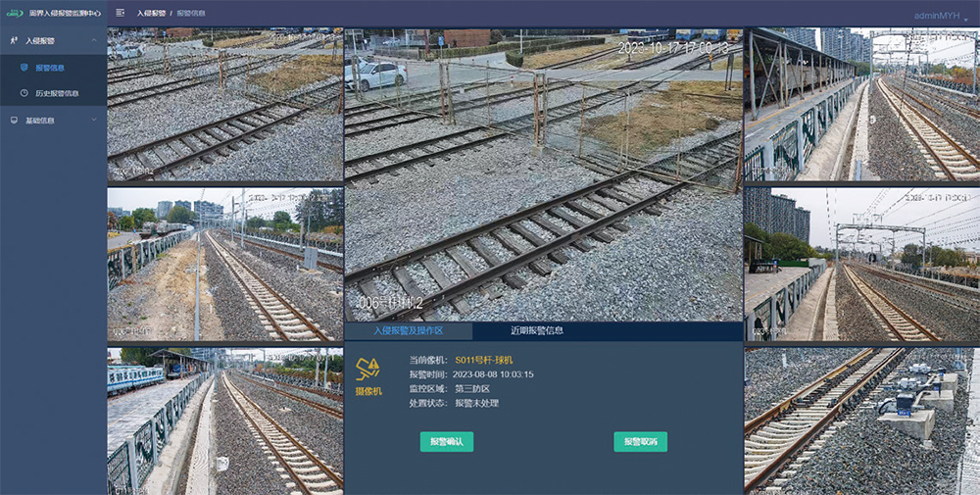Open 历史报警信息 in the sidebar
This screenshot has width=980, height=495.
click(57, 93)
